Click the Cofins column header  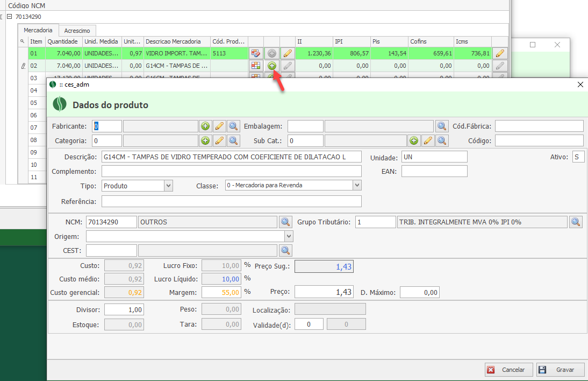click(431, 41)
